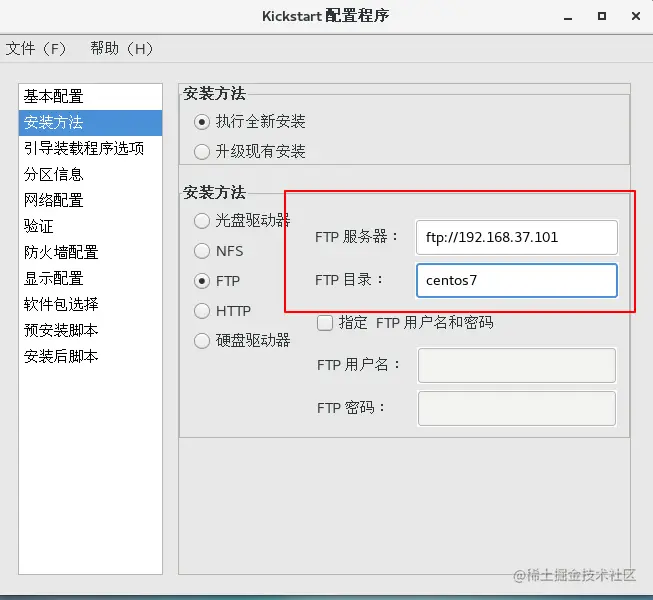653x600 pixels.
Task: Open the 帮助 (H) menu
Action: click(x=122, y=49)
